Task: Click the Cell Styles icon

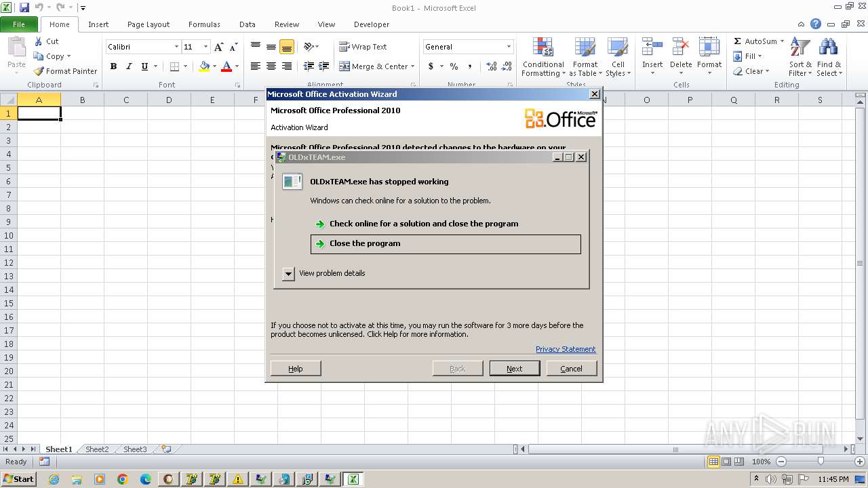Action: point(617,48)
